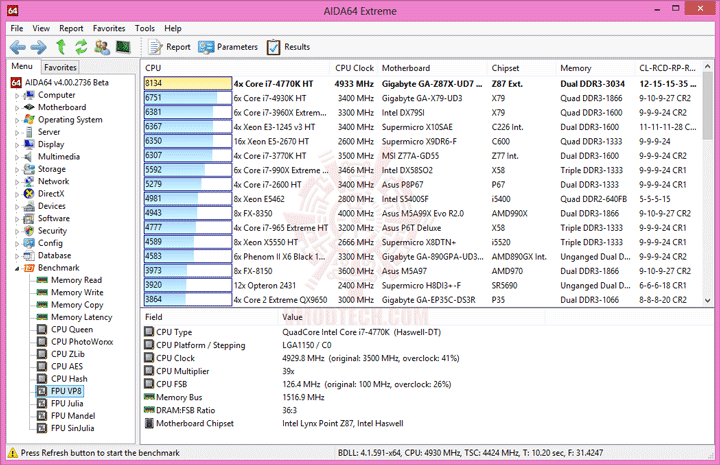Open the Report menu
Viewport: 720px width, 465px height.
tap(71, 28)
